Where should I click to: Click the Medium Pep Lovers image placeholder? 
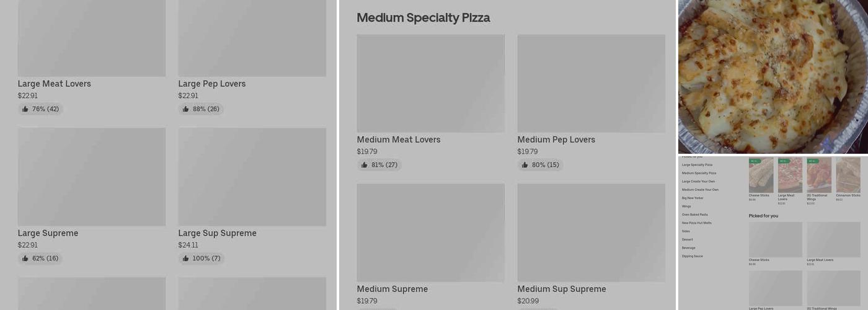coord(591,83)
